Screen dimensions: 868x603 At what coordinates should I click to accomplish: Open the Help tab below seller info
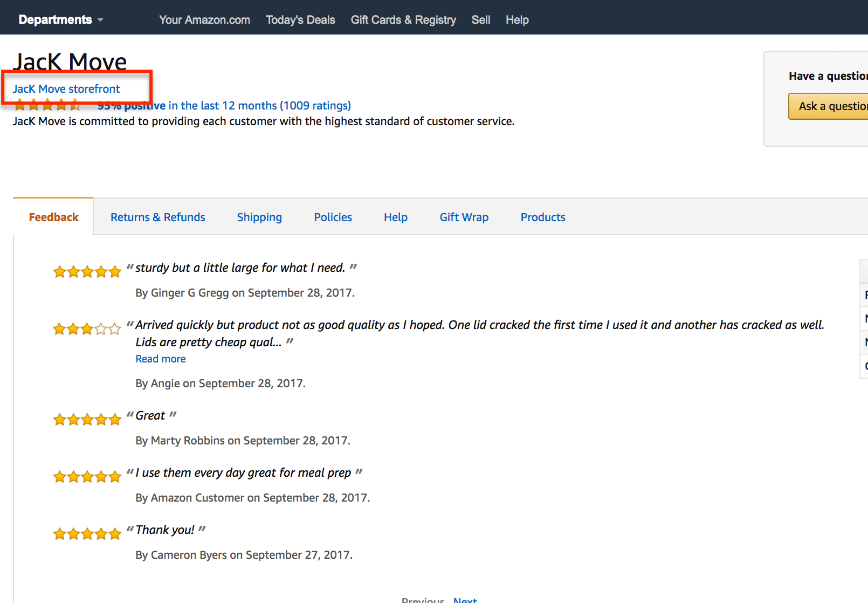396,217
